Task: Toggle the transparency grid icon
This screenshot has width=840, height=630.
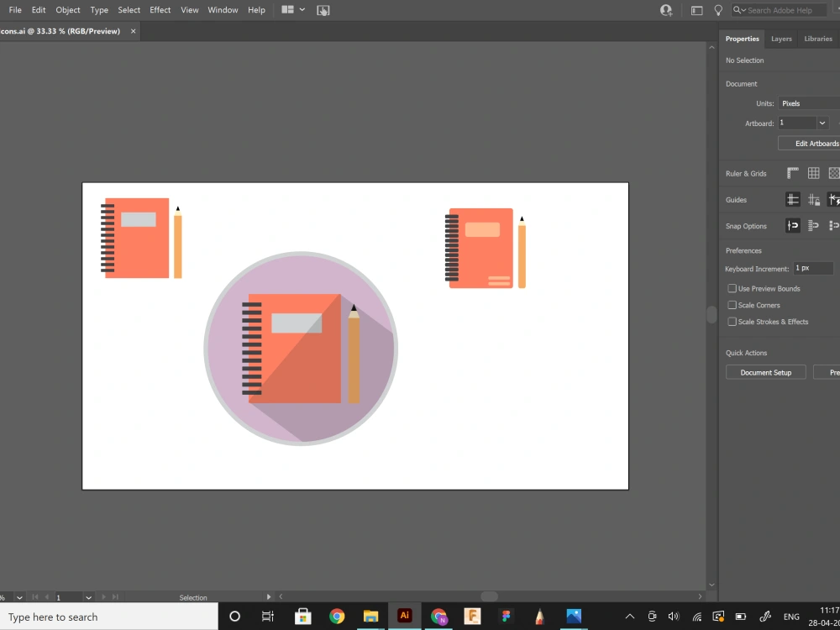Action: pyautogui.click(x=834, y=173)
